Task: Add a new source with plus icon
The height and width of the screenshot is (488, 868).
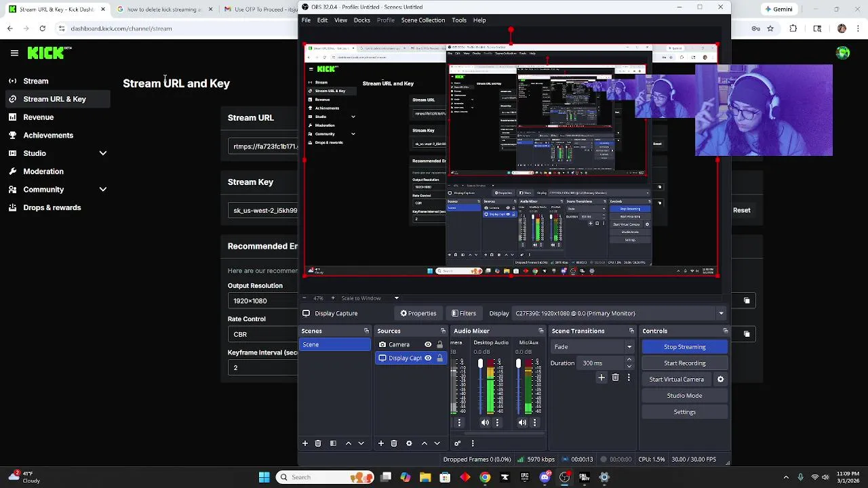Action: pyautogui.click(x=381, y=443)
